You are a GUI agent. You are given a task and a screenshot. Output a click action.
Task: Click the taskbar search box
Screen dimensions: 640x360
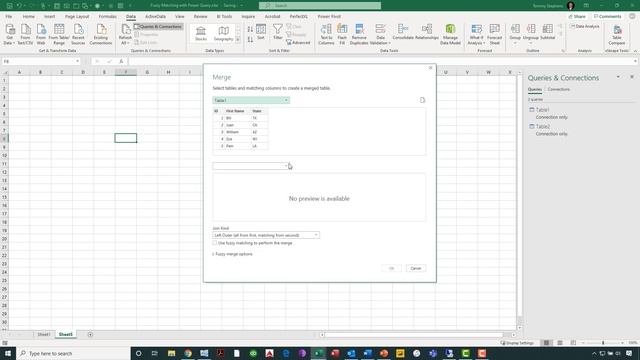pos(73,353)
